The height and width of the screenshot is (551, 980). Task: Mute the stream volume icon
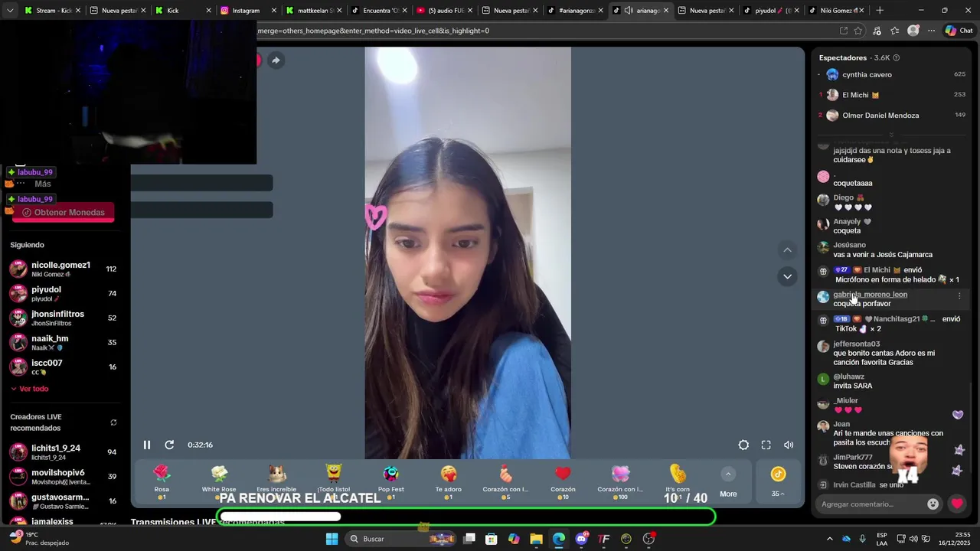(789, 445)
